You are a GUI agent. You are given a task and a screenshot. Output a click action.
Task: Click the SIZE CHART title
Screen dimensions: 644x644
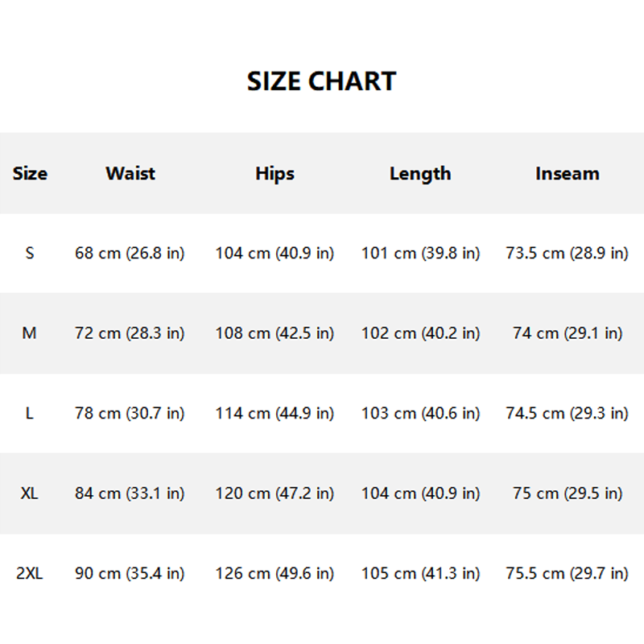(x=321, y=81)
